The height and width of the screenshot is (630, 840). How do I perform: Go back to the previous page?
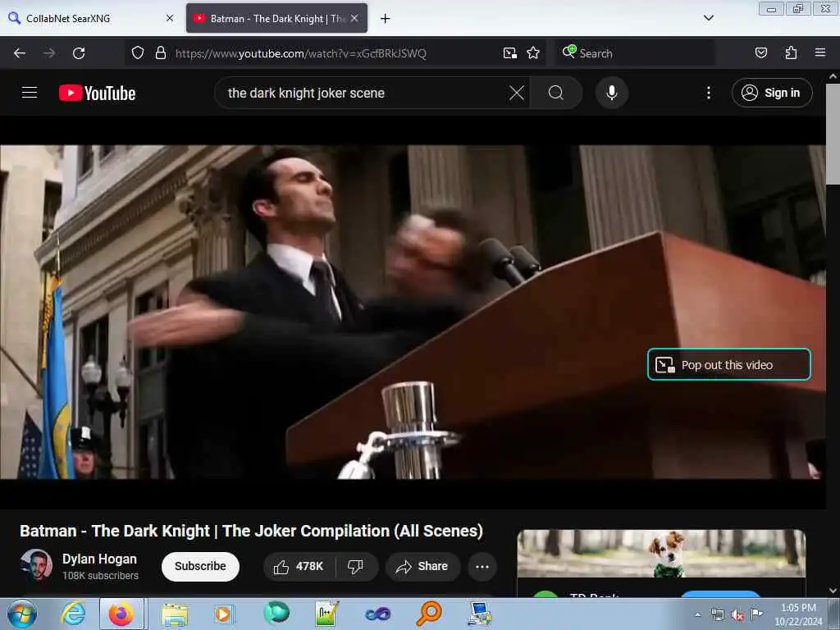coord(20,53)
